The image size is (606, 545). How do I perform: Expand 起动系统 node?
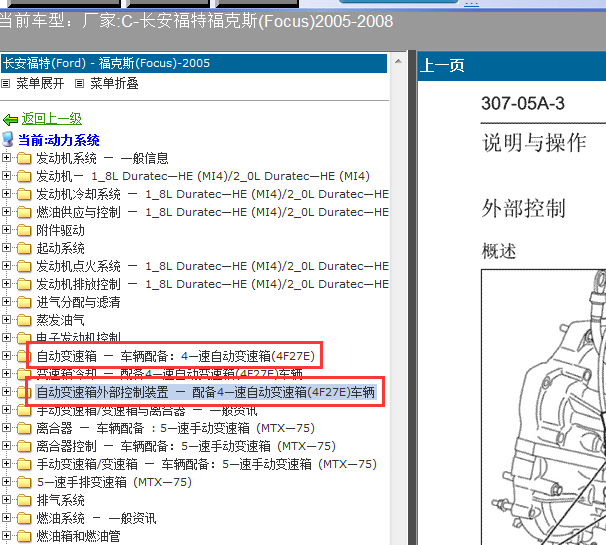(x=6, y=248)
